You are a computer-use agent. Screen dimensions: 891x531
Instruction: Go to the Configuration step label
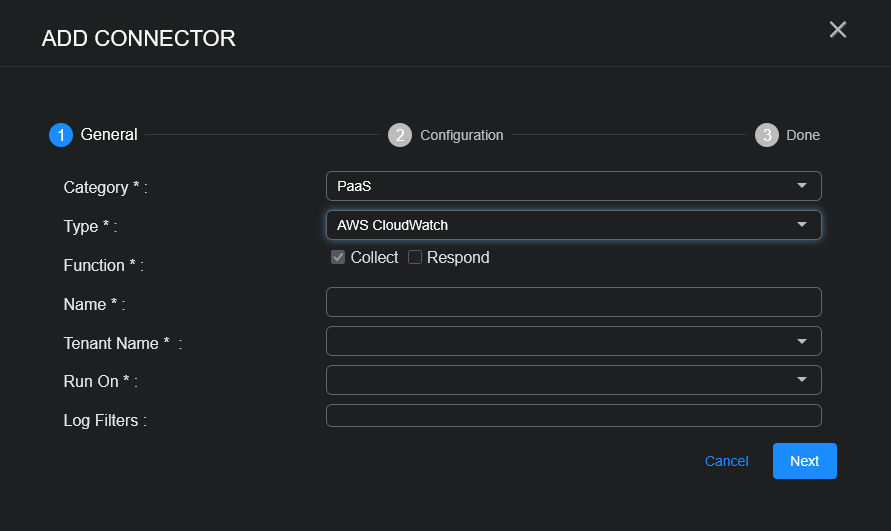point(461,135)
